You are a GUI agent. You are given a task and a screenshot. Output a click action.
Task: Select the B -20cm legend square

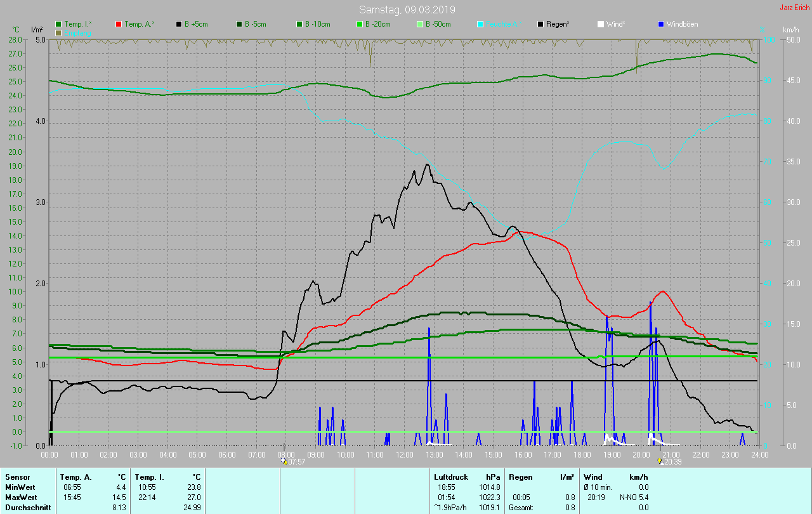(360, 24)
